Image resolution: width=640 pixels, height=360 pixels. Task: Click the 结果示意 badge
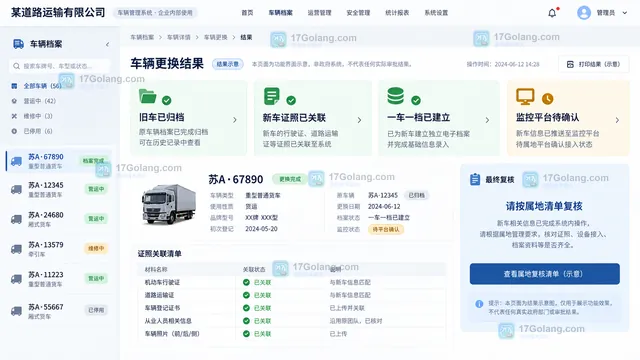[x=228, y=64]
